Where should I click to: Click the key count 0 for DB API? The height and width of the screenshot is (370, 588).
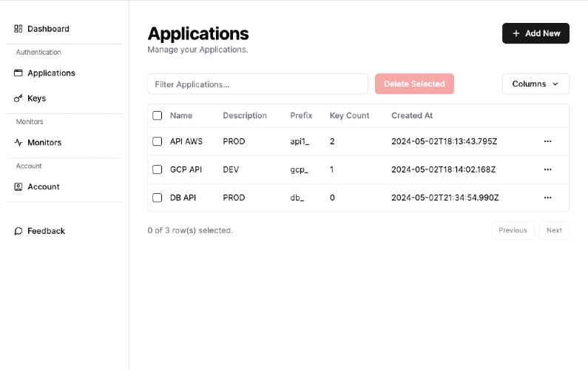(x=332, y=198)
